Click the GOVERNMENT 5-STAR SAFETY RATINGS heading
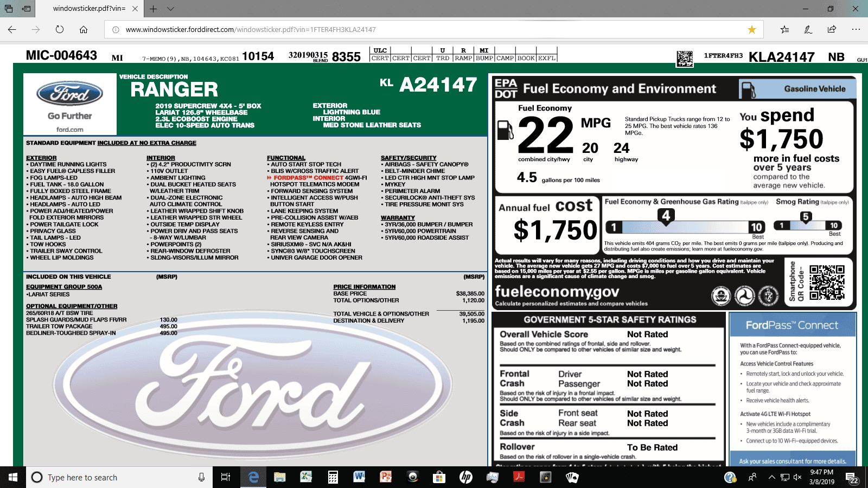 click(x=610, y=320)
